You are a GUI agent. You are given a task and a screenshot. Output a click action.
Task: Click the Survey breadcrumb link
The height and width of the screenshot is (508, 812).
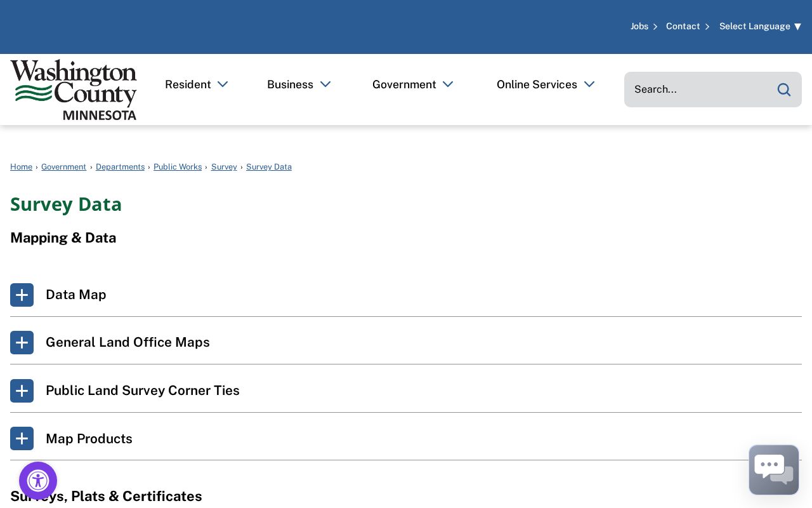[224, 167]
